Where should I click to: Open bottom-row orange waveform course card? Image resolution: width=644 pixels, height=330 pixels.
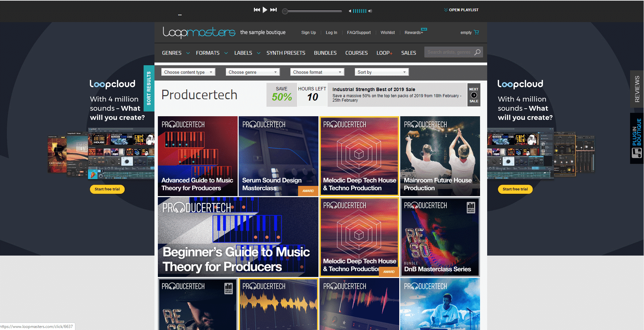[x=278, y=304]
